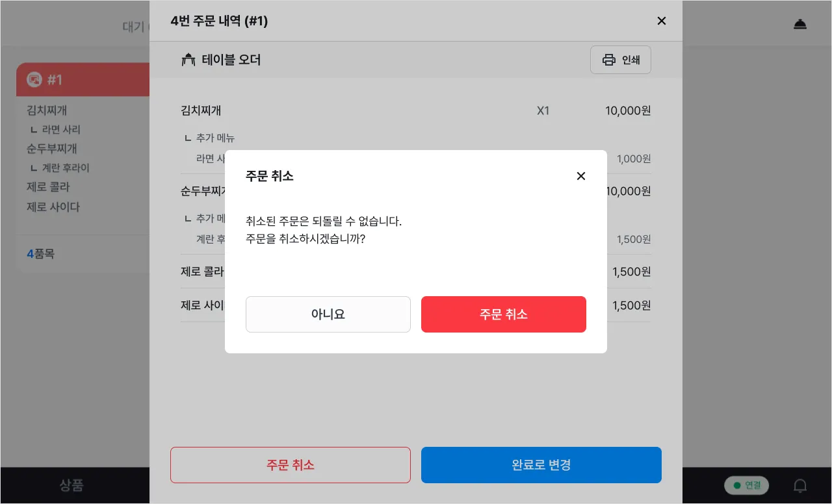Click 순두부찌개 in the #1 order card

tap(52, 149)
